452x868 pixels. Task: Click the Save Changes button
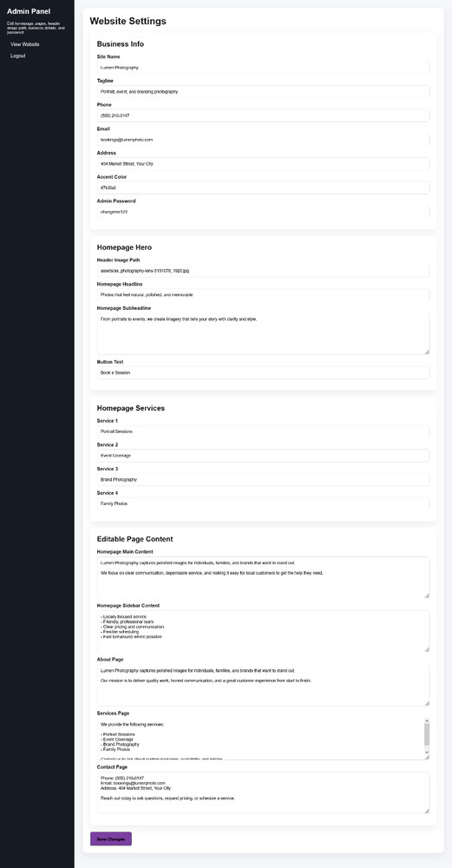pyautogui.click(x=111, y=838)
